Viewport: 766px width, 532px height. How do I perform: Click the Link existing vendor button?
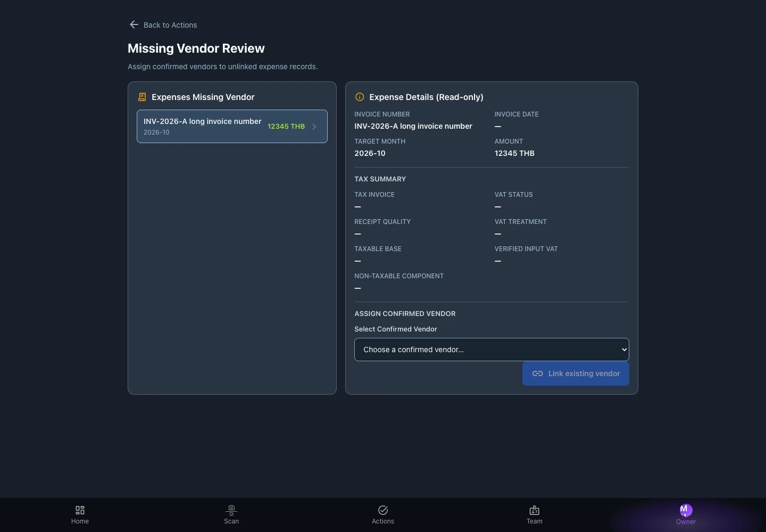coord(576,373)
